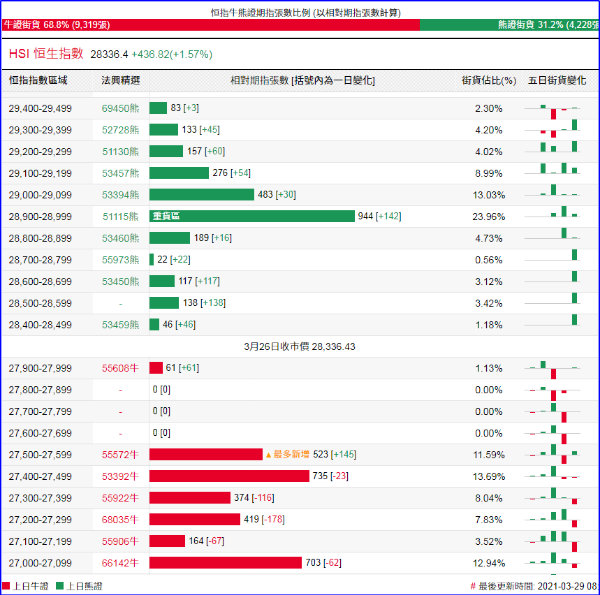Screen dimensions: 600x595
Task: Click the change value +436.82(+1.57%)
Action: point(172,54)
